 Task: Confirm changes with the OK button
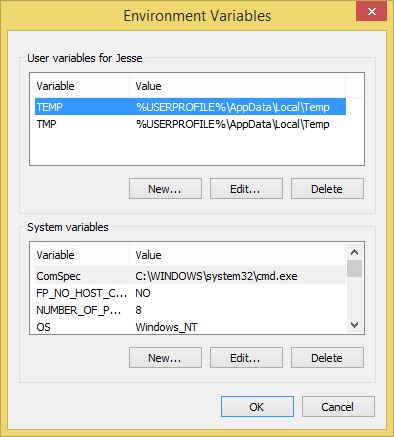tap(257, 407)
